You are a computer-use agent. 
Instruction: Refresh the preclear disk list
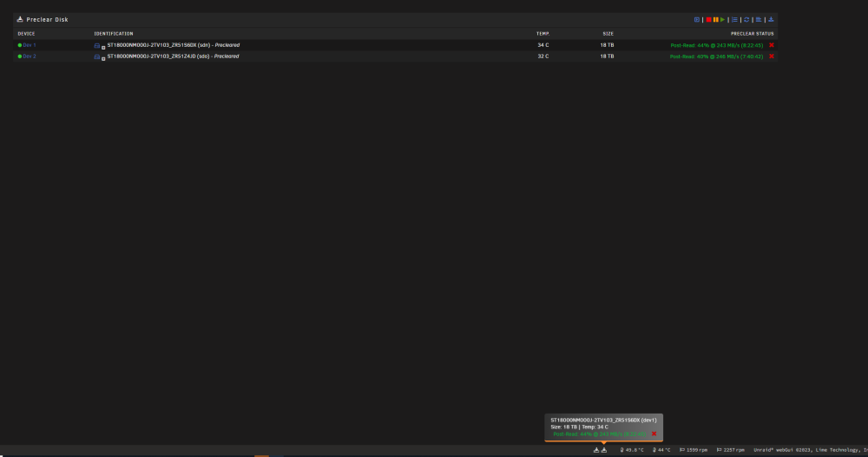(x=746, y=19)
